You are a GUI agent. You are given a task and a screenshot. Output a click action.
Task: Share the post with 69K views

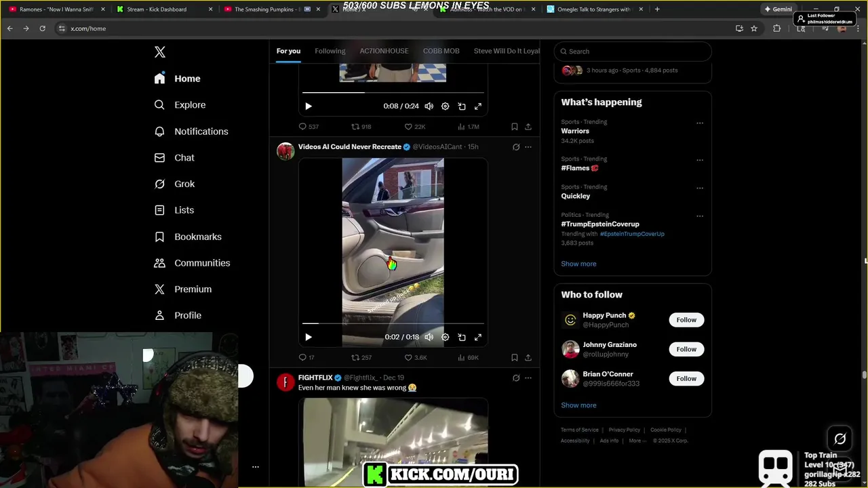click(x=528, y=357)
